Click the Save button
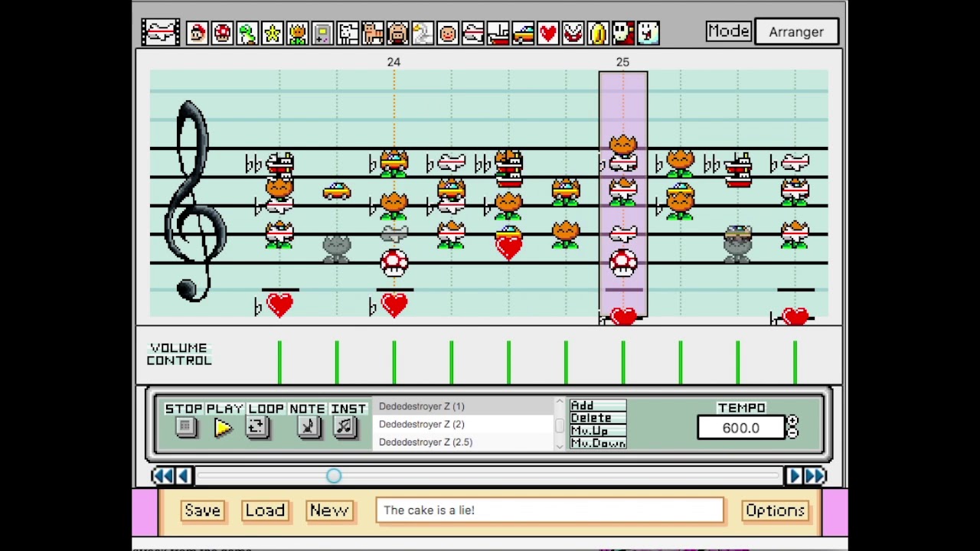 tap(202, 510)
